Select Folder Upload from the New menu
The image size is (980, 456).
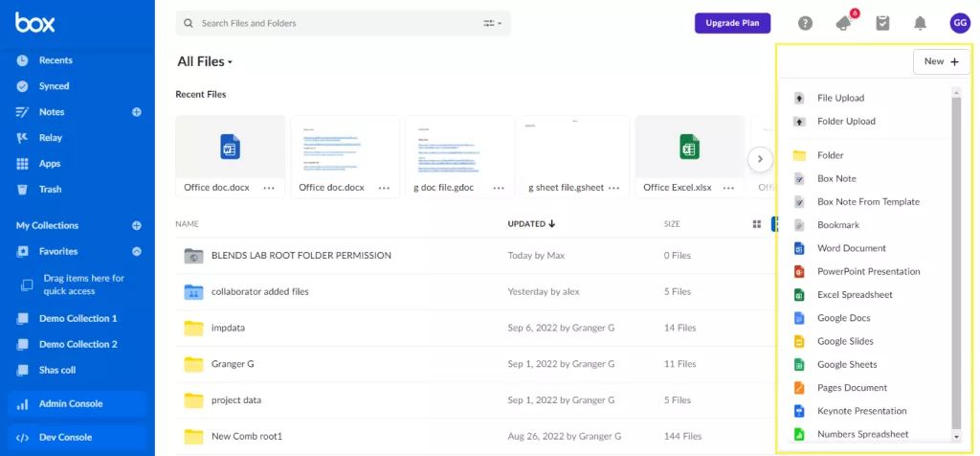(x=846, y=122)
